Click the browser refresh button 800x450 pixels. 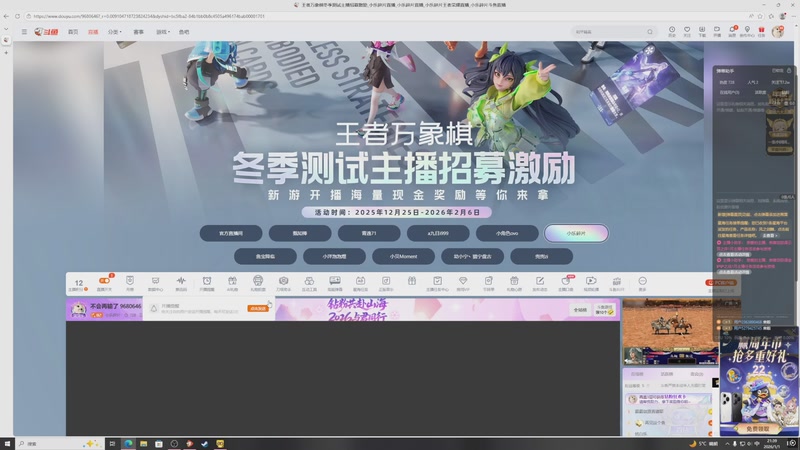coord(17,16)
